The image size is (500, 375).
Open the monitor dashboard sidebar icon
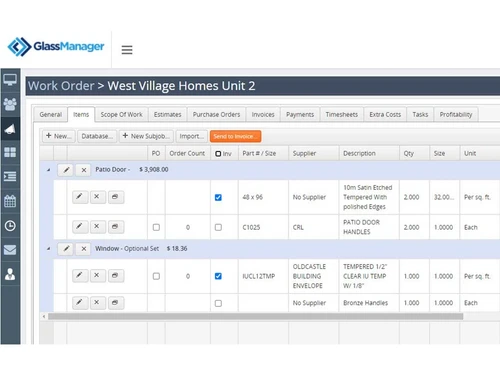tap(10, 80)
